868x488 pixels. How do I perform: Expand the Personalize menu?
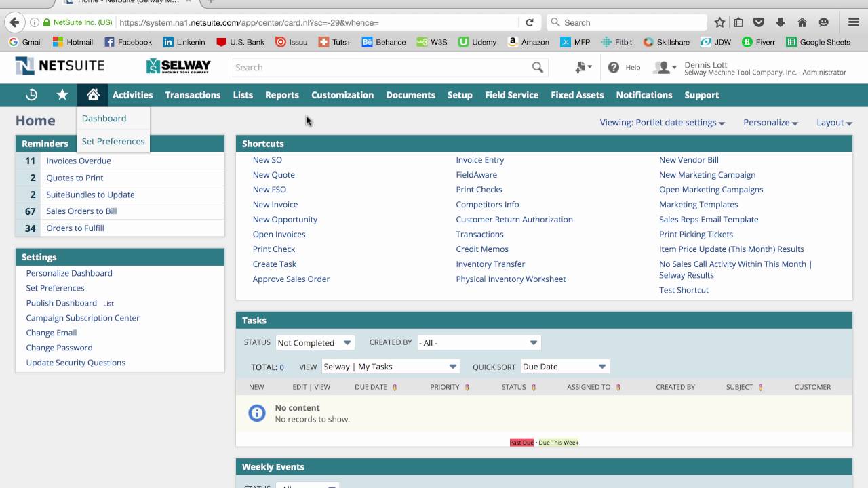click(770, 123)
